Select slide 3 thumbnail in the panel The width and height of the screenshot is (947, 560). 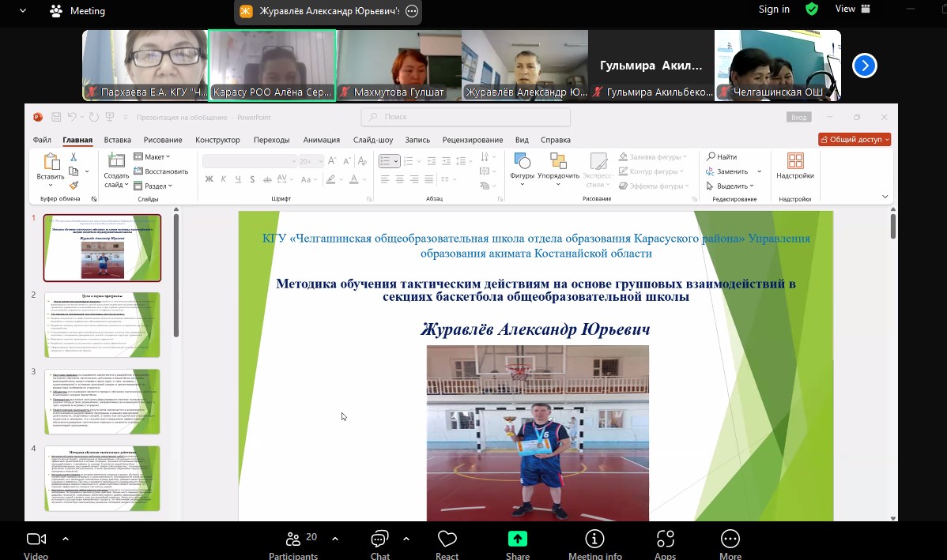coord(102,401)
